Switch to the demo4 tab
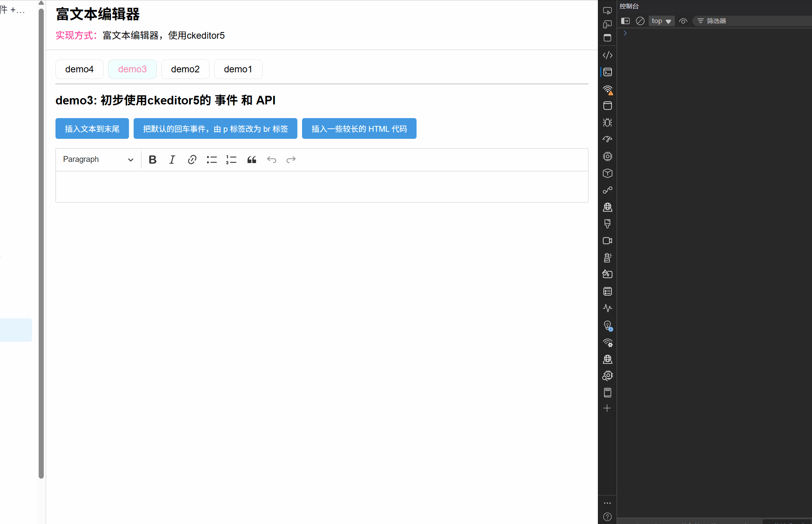This screenshot has height=524, width=812. [79, 69]
